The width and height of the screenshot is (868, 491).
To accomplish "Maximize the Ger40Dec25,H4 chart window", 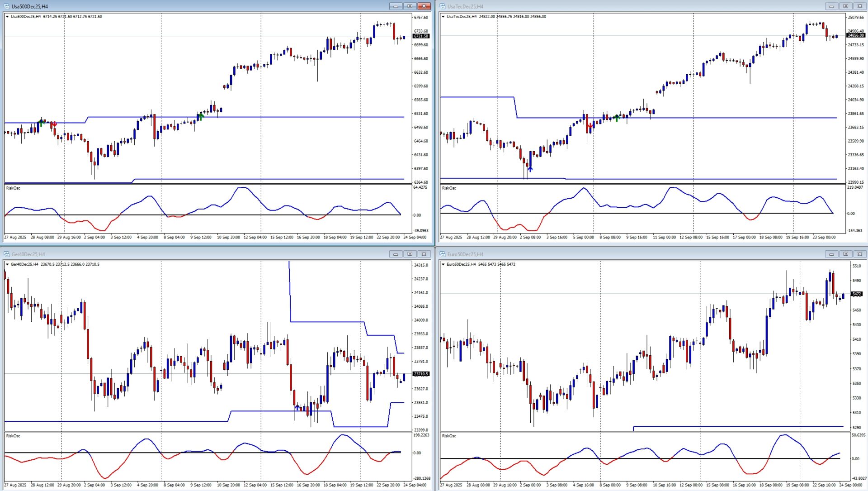I will [410, 254].
